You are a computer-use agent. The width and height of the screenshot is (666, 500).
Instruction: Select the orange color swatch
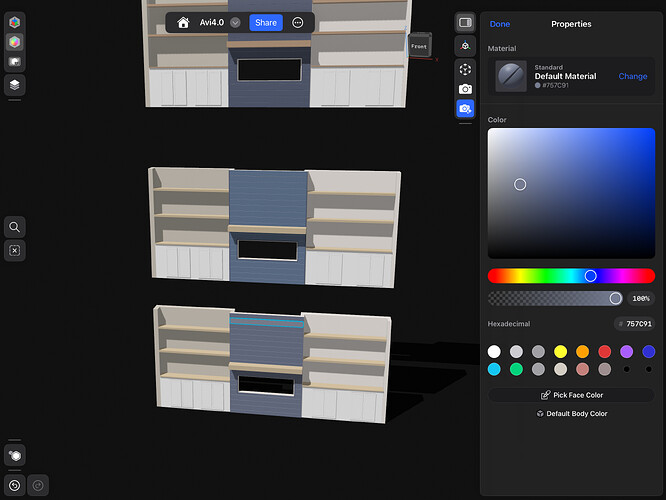(582, 351)
